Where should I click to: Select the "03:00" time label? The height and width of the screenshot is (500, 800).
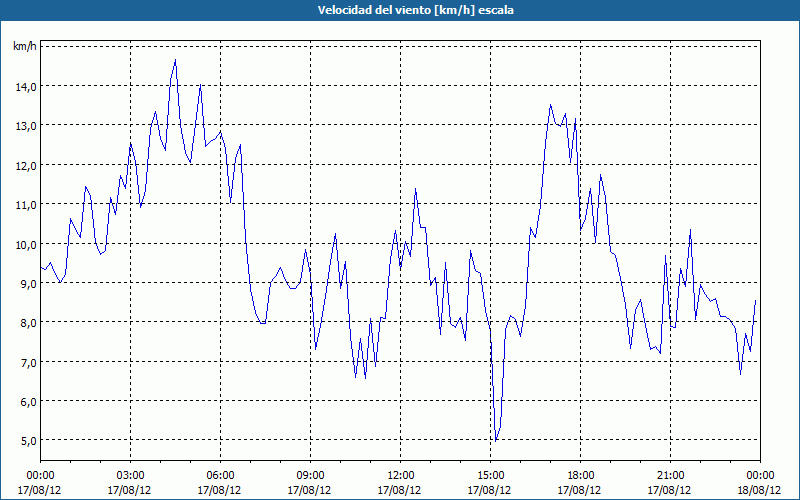tap(130, 476)
